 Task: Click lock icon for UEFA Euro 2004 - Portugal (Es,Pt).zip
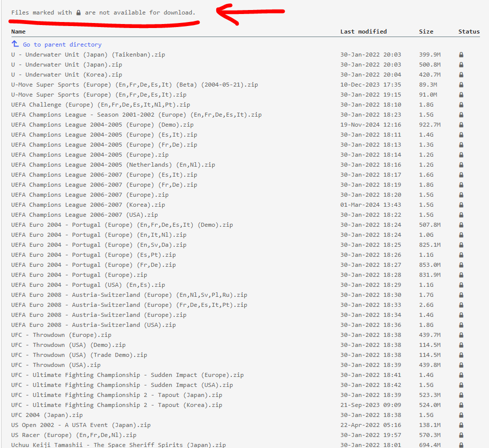coord(461,255)
